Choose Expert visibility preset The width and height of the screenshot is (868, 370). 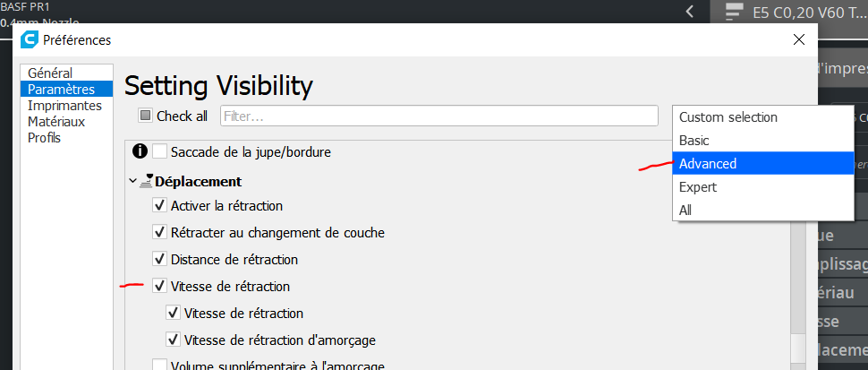762,186
